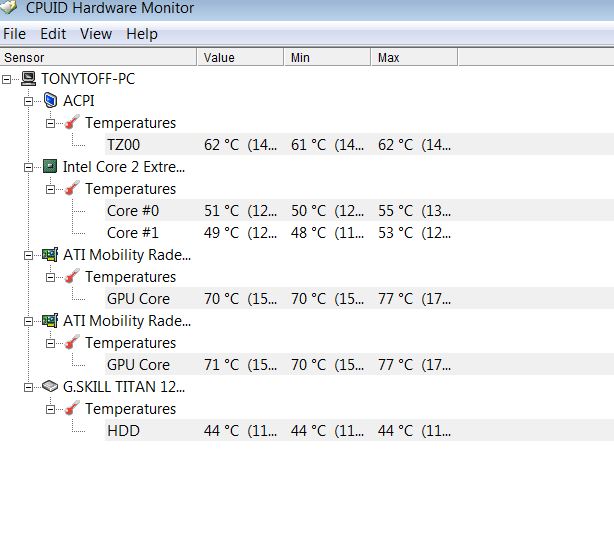
Task: Open the Help menu
Action: coord(142,34)
